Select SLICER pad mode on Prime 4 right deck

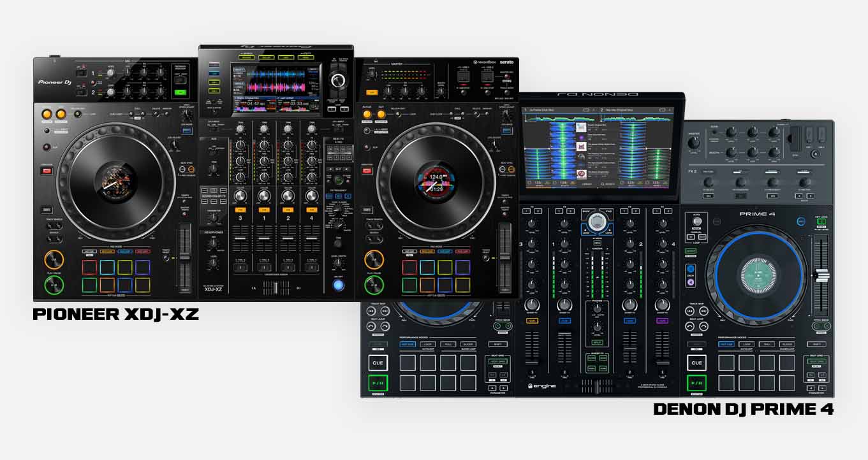788,344
